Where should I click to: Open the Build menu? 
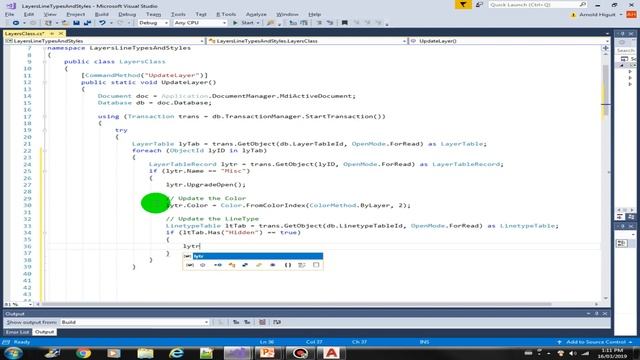[101, 14]
